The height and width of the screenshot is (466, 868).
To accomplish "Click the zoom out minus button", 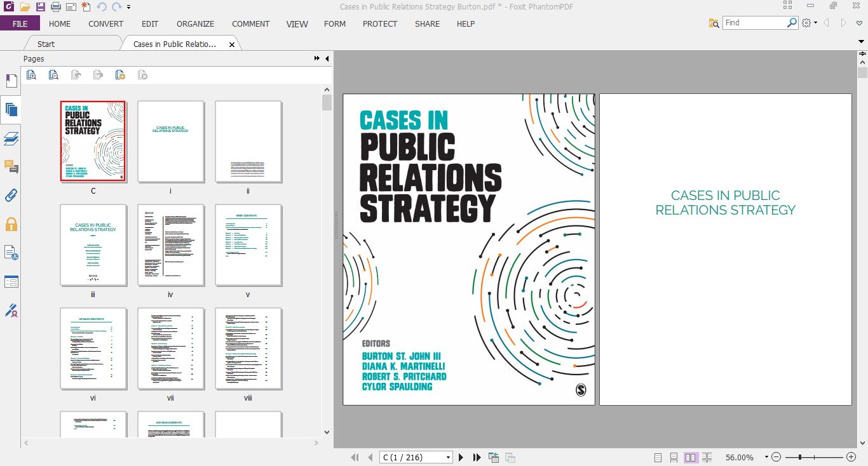I will [776, 457].
